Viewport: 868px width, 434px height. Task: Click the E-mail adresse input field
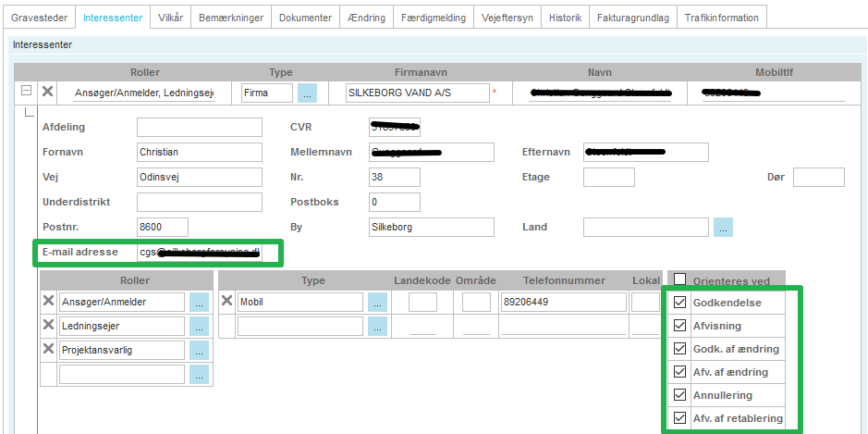click(x=199, y=253)
